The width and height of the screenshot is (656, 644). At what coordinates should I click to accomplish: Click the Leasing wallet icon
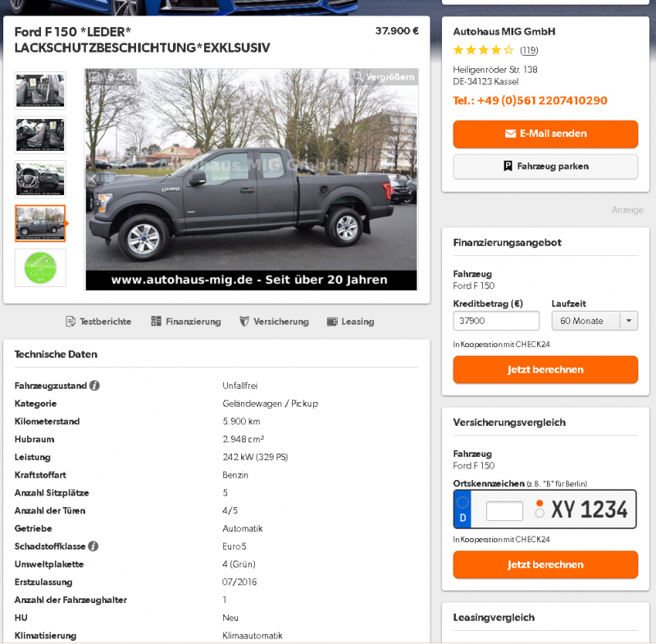pos(332,322)
